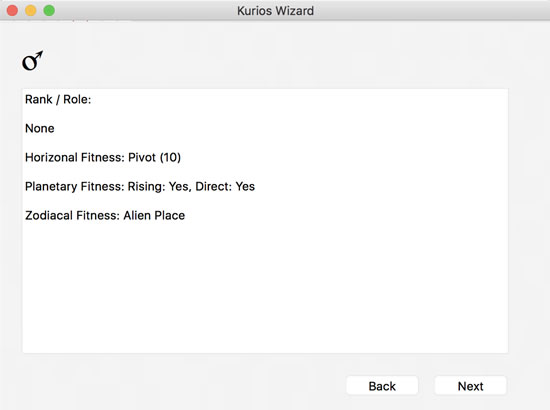Click the word Wizard in title
550x410 pixels.
point(295,11)
